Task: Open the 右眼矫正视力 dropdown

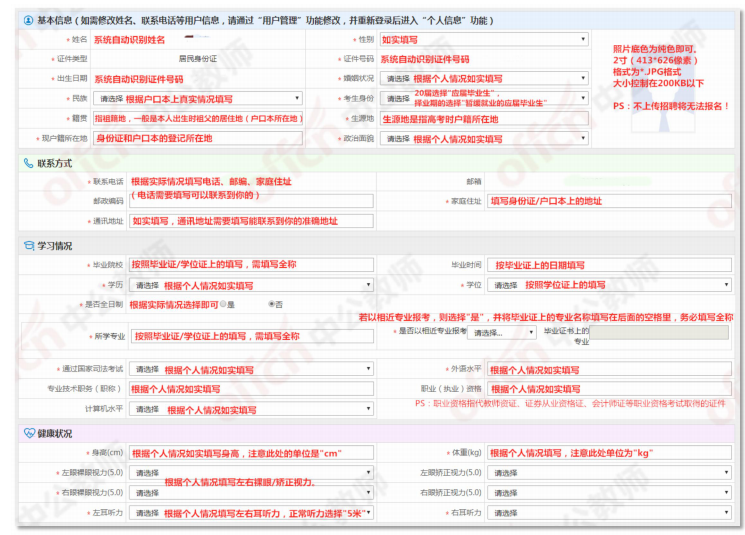Action: 609,493
